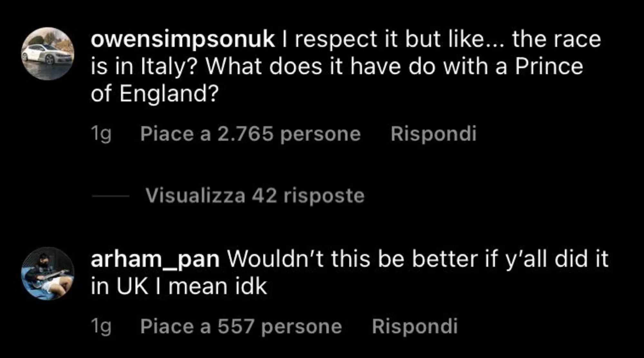Reply to owensimpsonuk's comment with Rispondi
This screenshot has height=358, width=644.
coord(433,133)
